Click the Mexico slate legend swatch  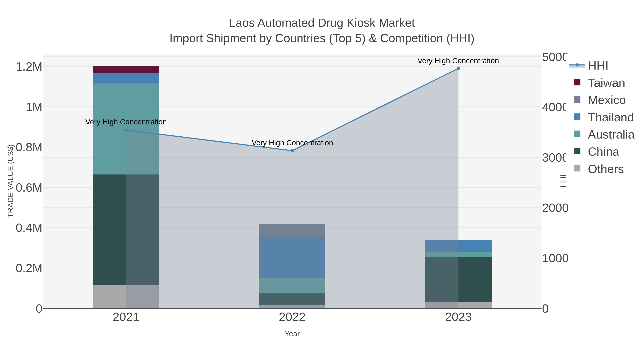click(577, 99)
